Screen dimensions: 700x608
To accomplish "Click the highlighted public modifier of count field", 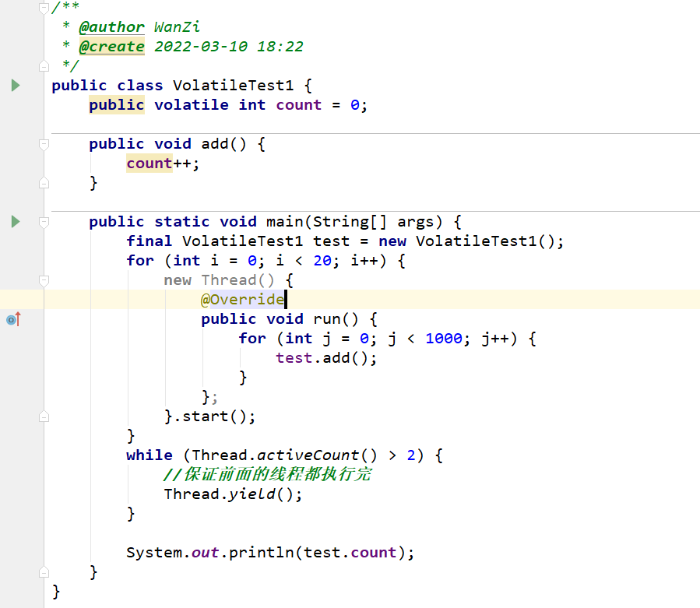I will (117, 105).
